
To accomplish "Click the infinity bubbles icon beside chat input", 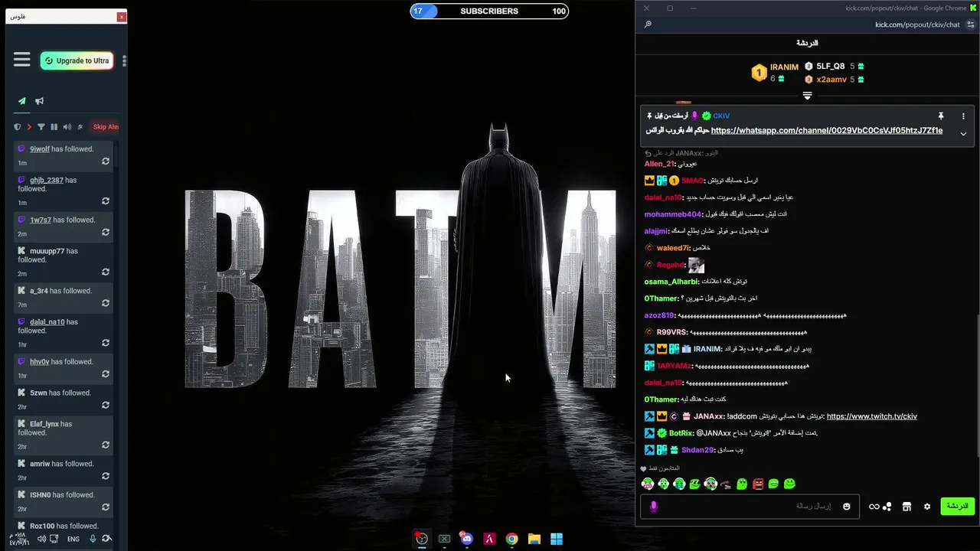I will click(880, 507).
